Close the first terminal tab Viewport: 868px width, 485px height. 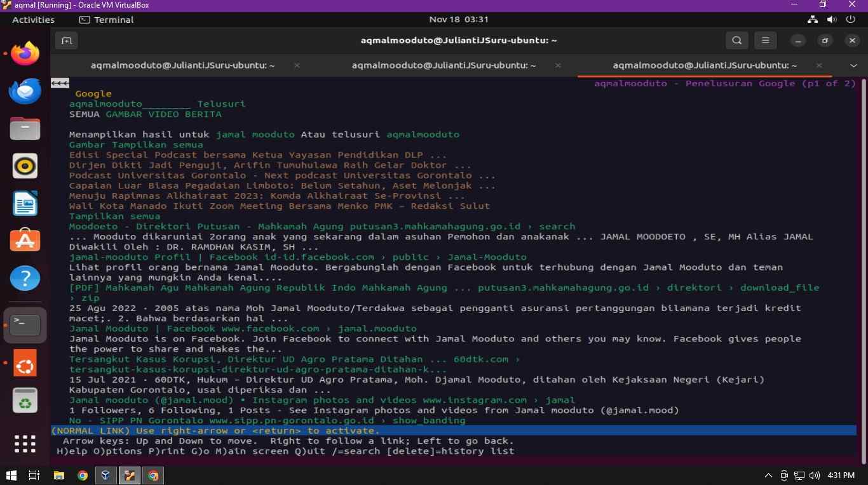(297, 65)
